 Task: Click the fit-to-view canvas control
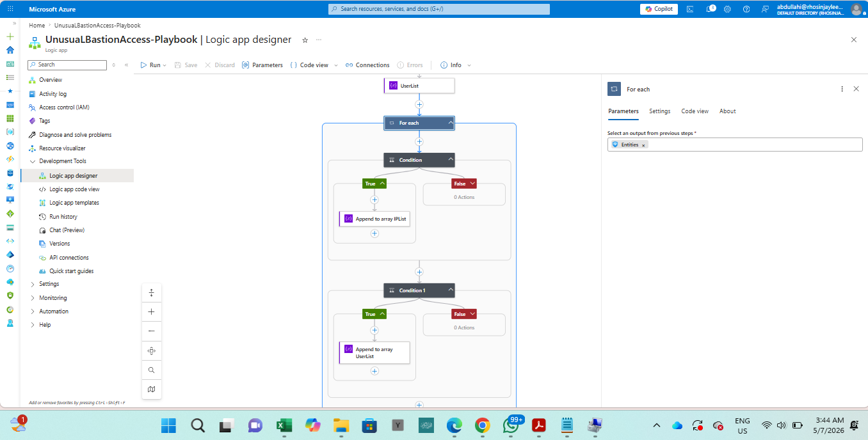151,350
